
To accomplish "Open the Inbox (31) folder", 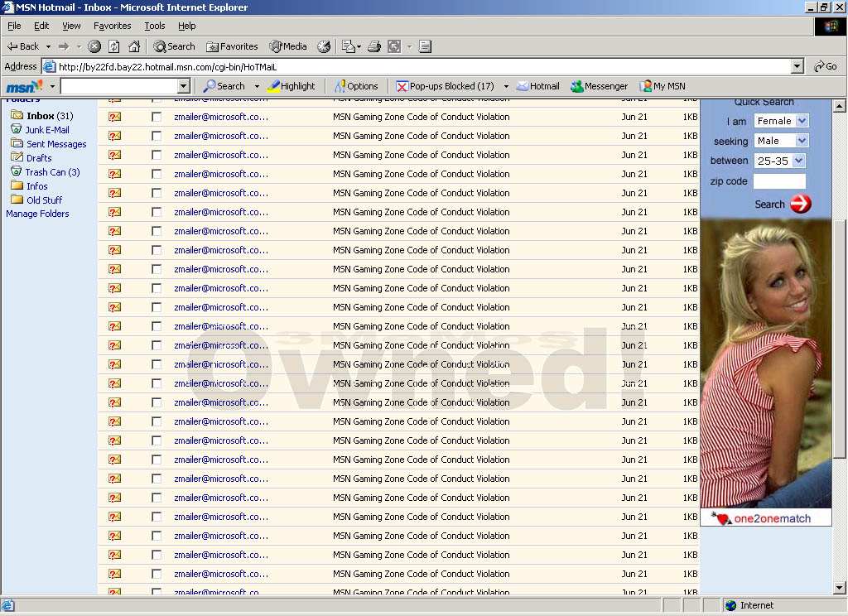I will (42, 116).
